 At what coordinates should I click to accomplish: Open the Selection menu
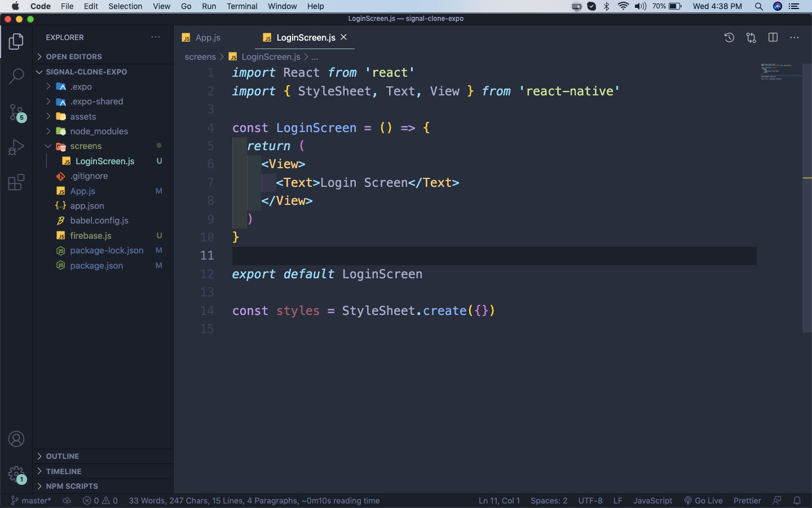(125, 6)
